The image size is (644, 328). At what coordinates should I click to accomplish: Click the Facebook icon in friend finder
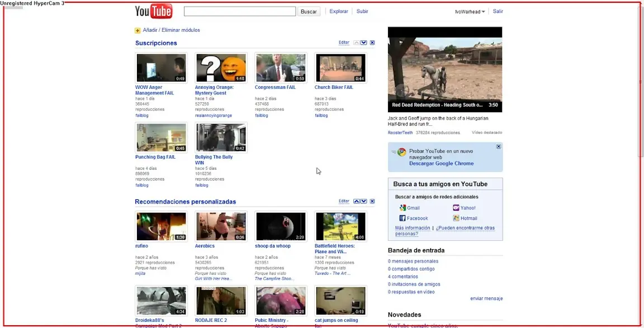[x=402, y=218]
